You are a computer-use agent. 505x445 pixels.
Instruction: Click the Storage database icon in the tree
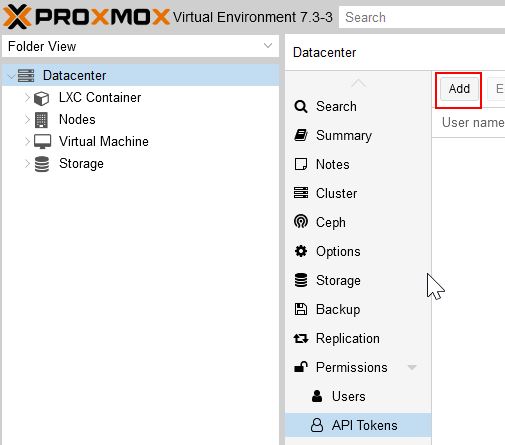(42, 164)
